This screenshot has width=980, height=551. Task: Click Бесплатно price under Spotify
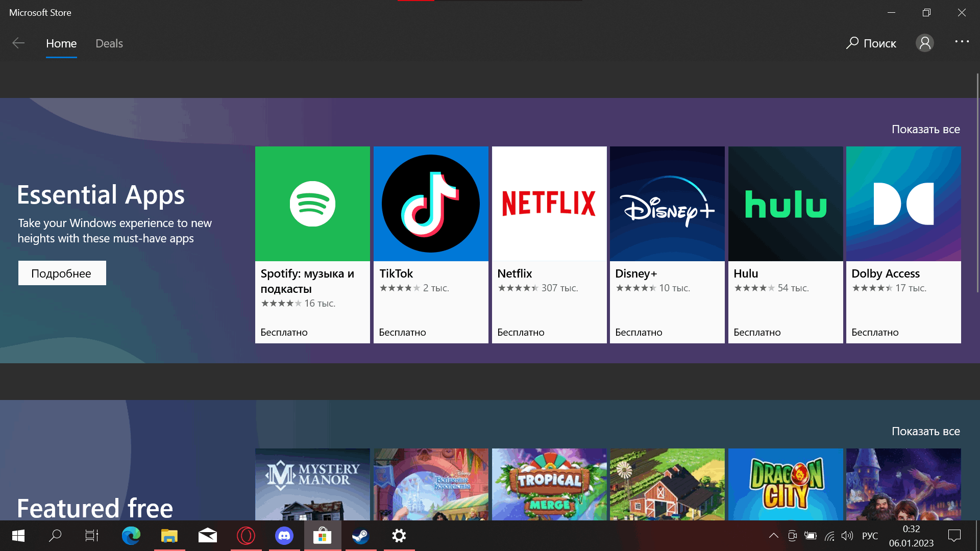(284, 332)
